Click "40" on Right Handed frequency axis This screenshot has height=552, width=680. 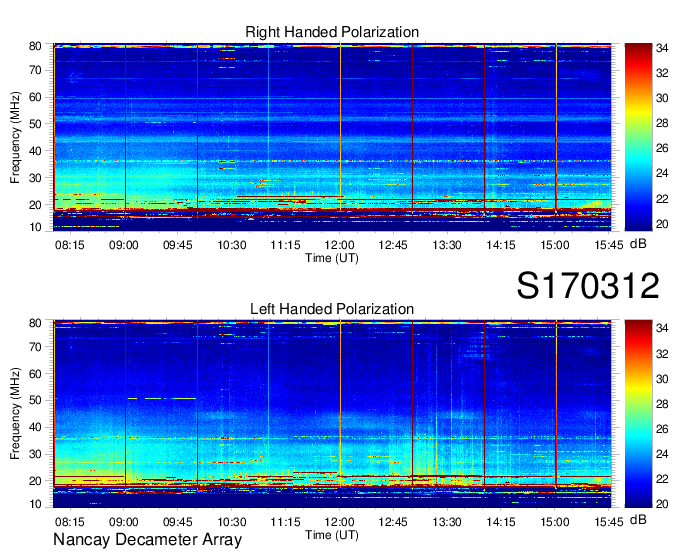point(35,151)
